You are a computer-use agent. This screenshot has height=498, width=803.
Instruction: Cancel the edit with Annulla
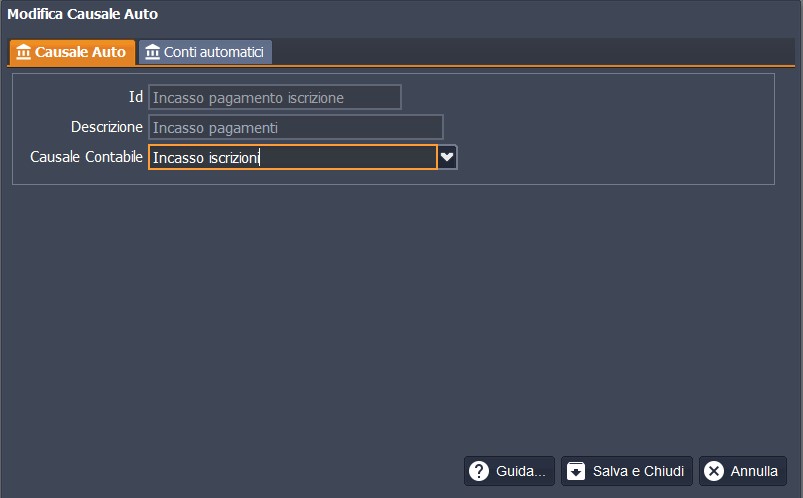[x=743, y=471]
